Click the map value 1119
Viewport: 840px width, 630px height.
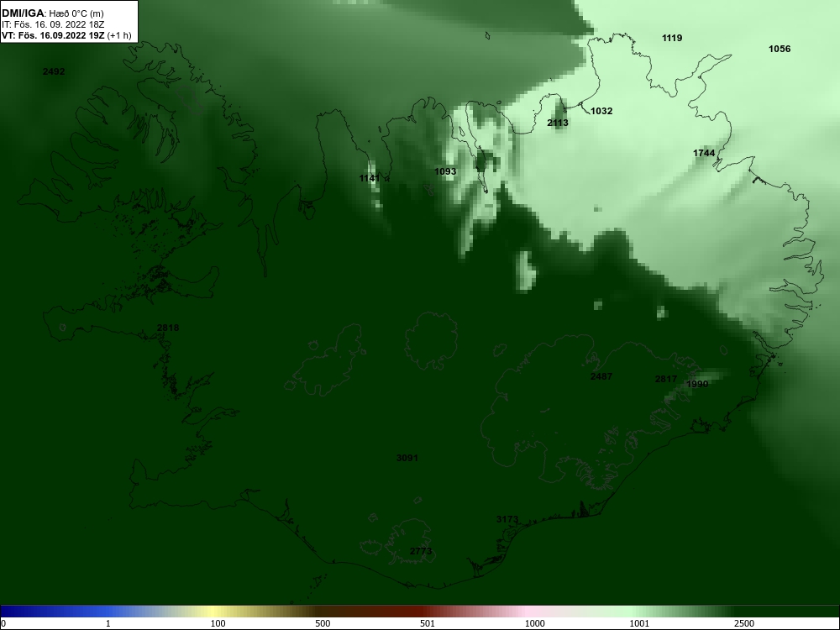(x=672, y=38)
